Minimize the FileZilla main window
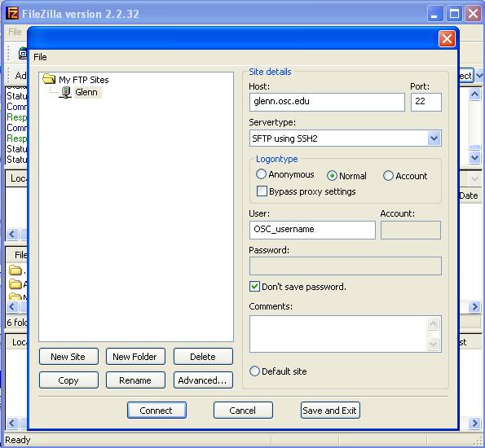The height and width of the screenshot is (448, 485). [x=435, y=14]
